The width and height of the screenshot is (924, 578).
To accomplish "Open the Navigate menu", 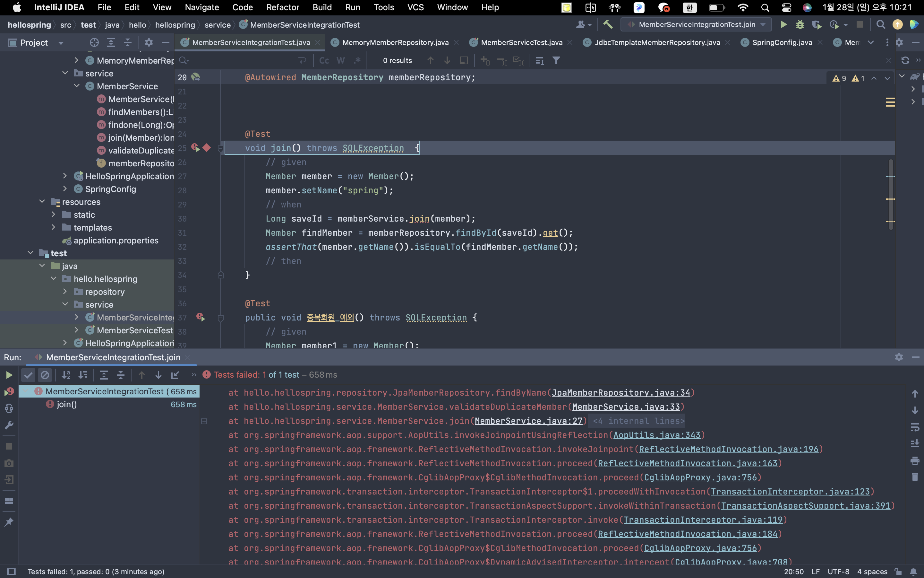I will pos(201,7).
